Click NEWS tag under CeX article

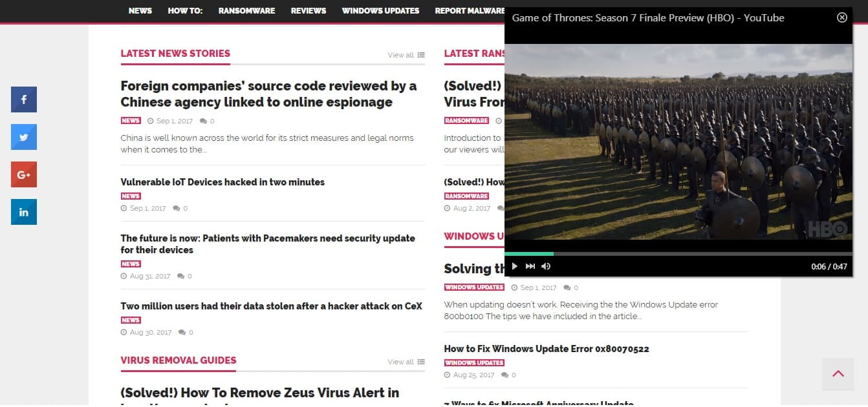(131, 320)
